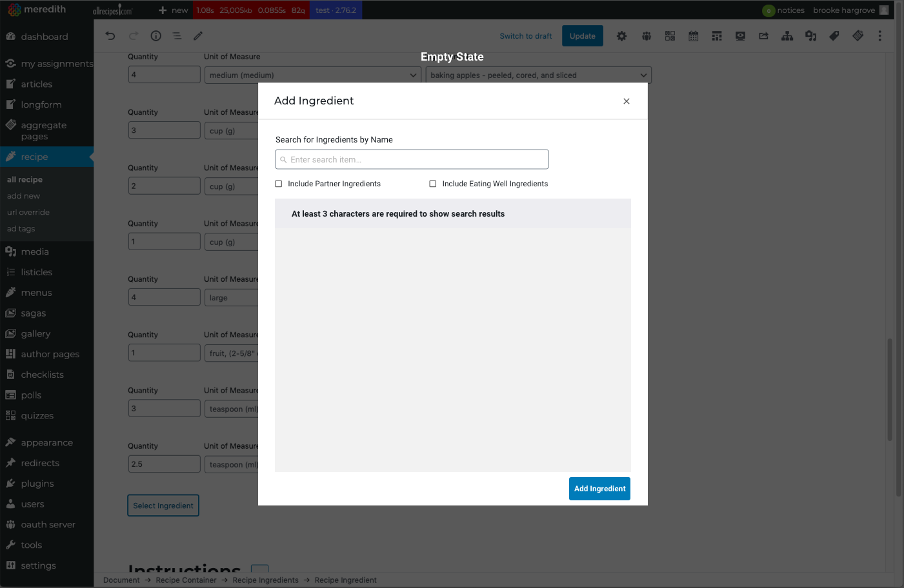Click the plugins plug icon in sidebar
This screenshot has height=588, width=904.
pyautogui.click(x=10, y=484)
